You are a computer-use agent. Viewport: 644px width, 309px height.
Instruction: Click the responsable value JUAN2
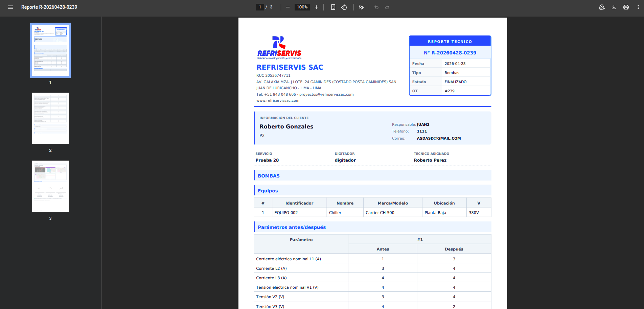(423, 124)
